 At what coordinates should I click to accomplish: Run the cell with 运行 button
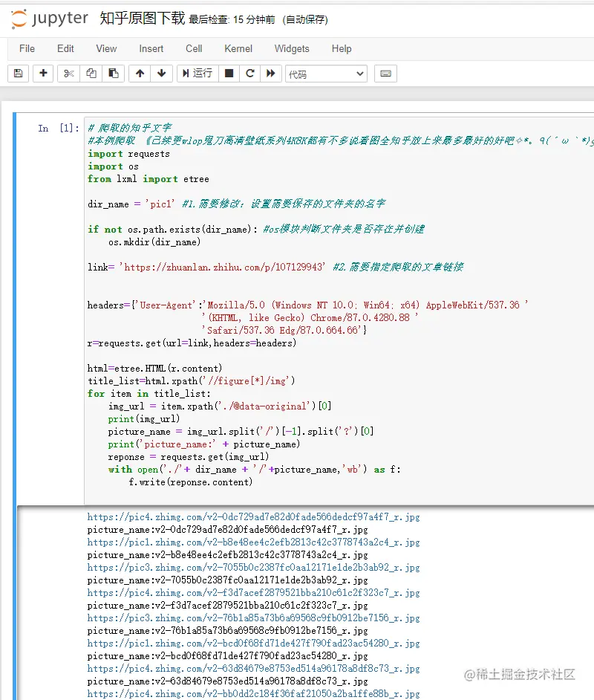(198, 74)
